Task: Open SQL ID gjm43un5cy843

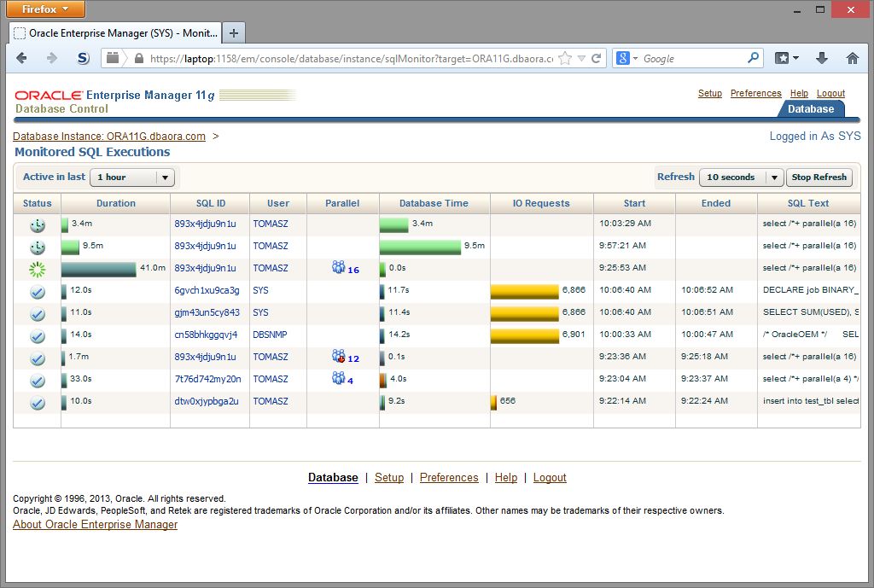Action: [x=207, y=312]
